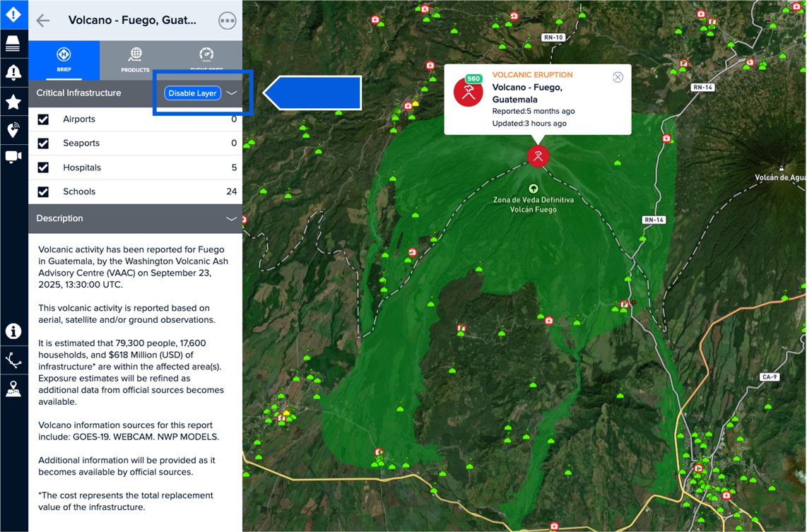Click the green 560 badge in popup
This screenshot has height=532, width=807.
(x=473, y=78)
